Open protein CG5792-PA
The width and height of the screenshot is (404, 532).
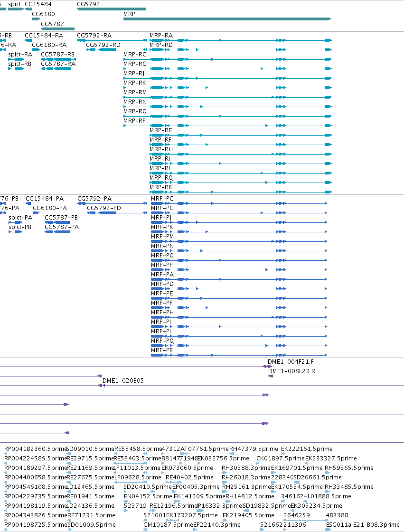(x=94, y=199)
